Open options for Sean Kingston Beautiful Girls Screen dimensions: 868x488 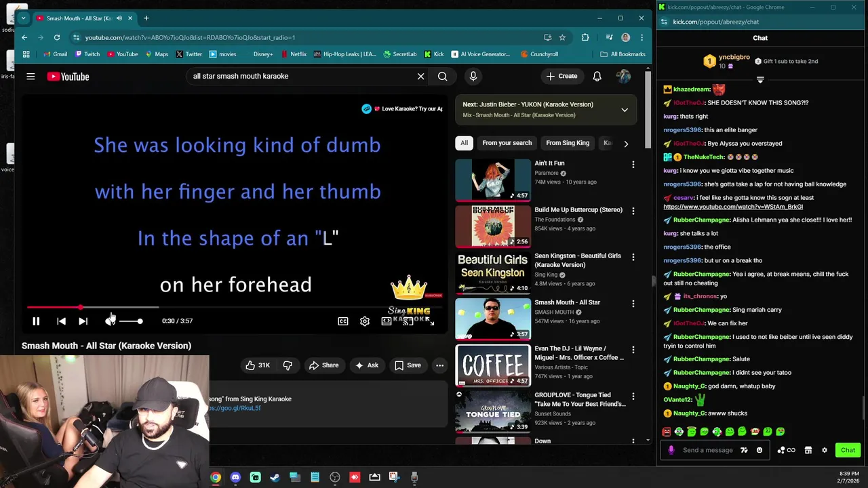point(633,257)
